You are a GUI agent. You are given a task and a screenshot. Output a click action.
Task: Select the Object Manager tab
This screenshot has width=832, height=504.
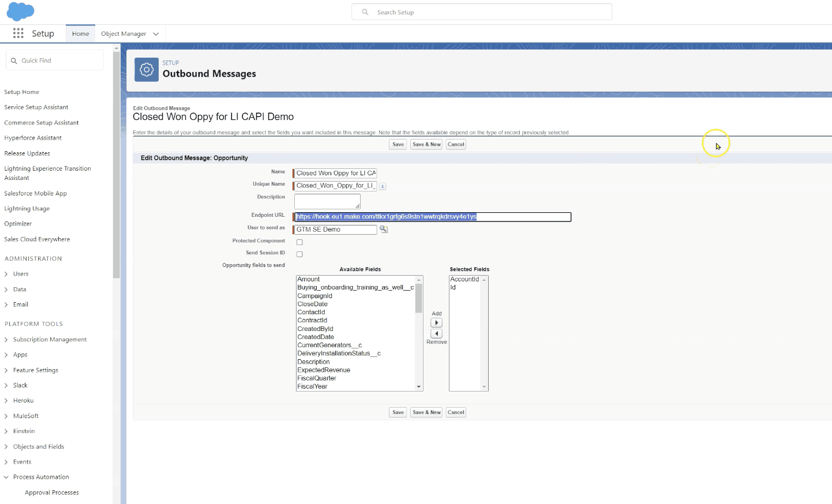pos(123,33)
